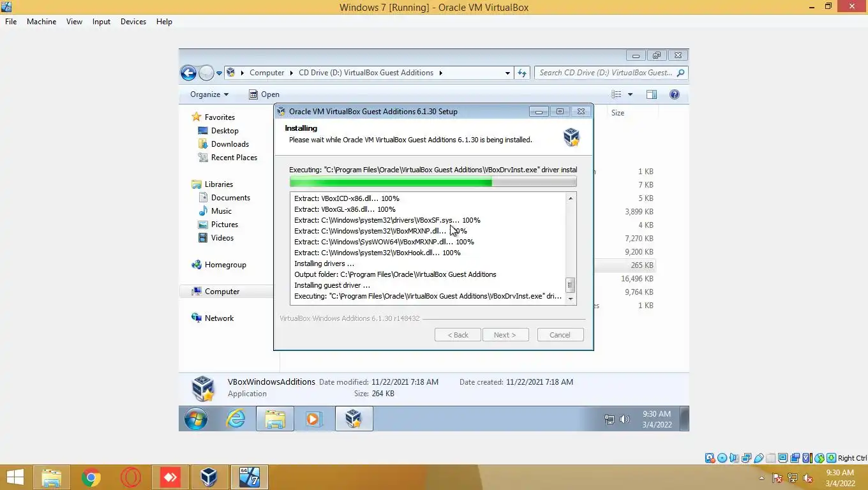Open Internet Explorer from guest taskbar
Viewport: 868px width, 490px height.
point(236,419)
